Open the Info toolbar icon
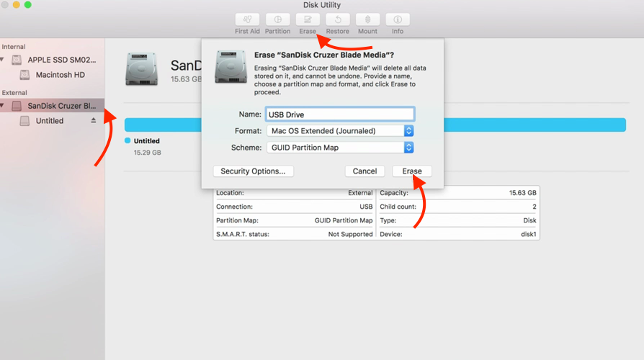Screen dimensions: 644x360 [x=397, y=20]
